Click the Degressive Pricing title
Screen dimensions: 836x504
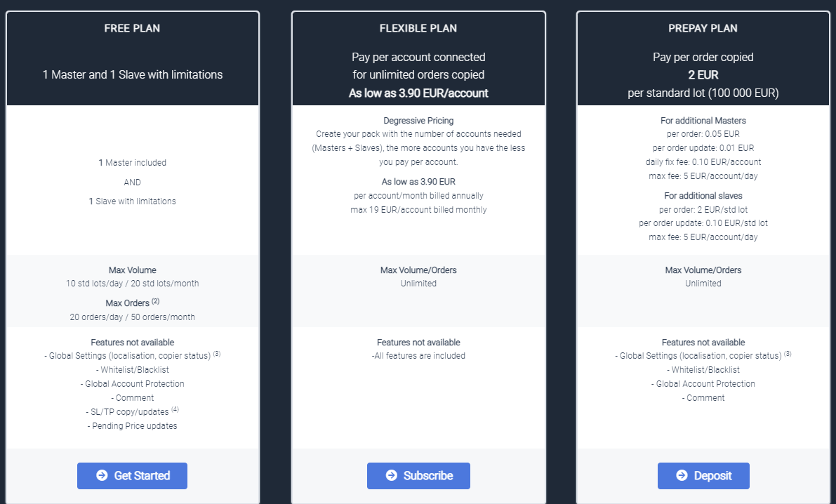pos(418,121)
